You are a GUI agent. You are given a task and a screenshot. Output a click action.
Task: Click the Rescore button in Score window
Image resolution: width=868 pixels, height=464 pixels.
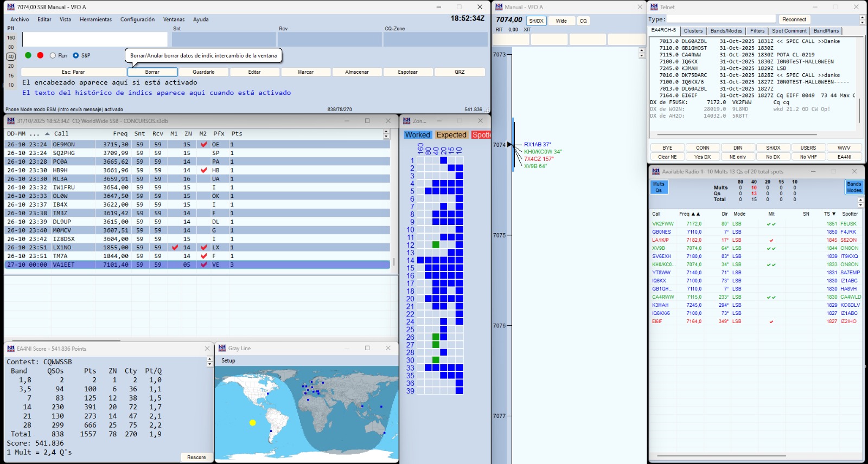(x=196, y=457)
